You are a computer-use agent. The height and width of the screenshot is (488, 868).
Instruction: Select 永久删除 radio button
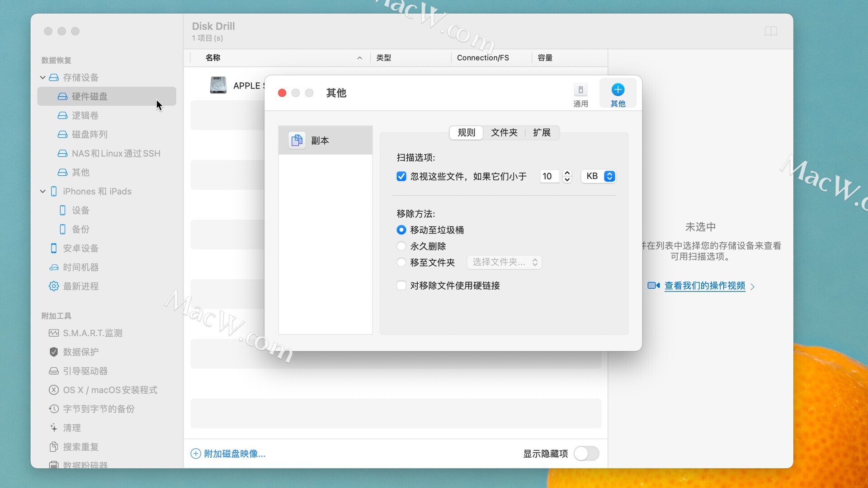coord(401,246)
